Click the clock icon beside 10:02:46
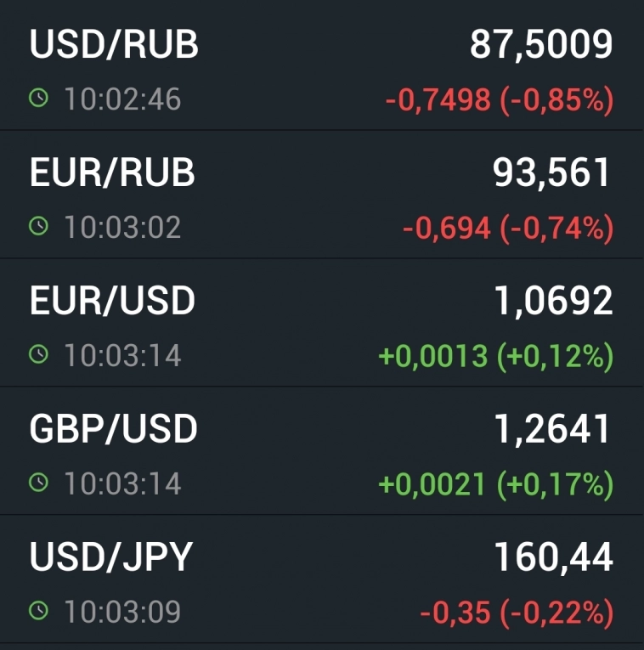Viewport: 644px width, 650px height. (39, 99)
